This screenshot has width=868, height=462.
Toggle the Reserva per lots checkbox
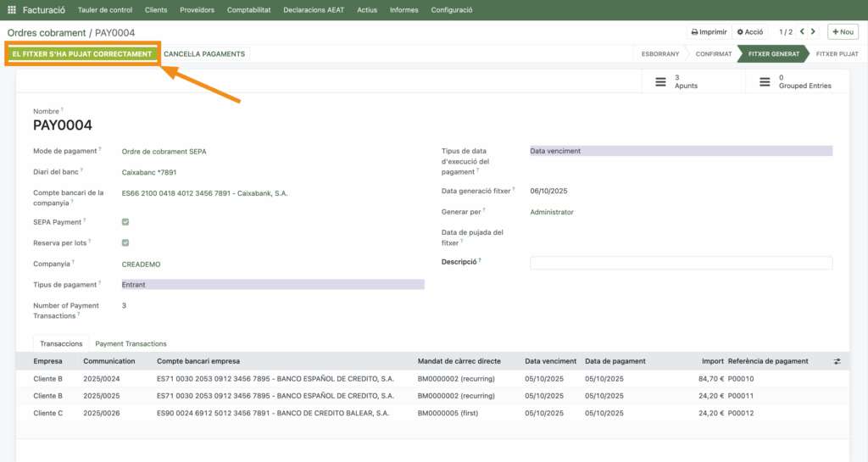(125, 242)
